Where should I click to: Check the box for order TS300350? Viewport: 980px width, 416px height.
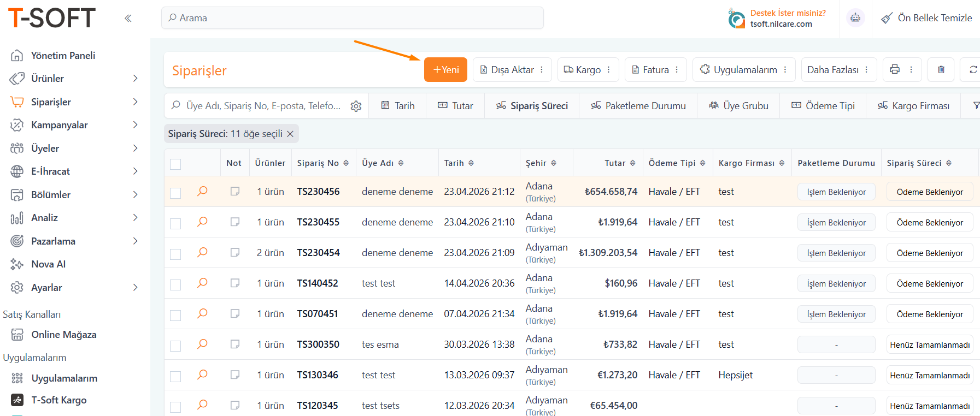pos(175,346)
